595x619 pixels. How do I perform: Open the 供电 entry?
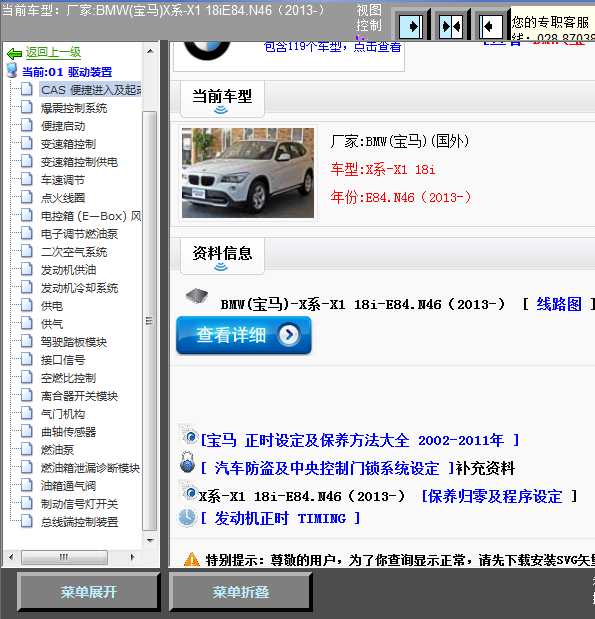pos(52,306)
